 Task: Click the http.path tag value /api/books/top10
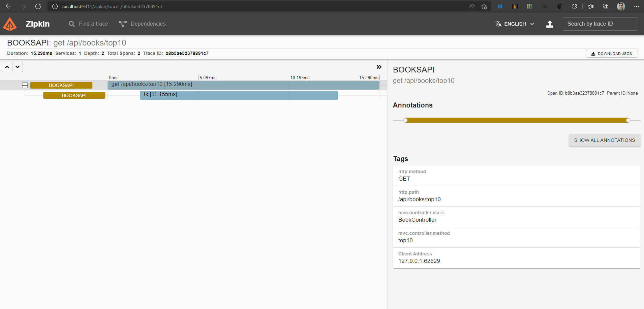tap(420, 199)
